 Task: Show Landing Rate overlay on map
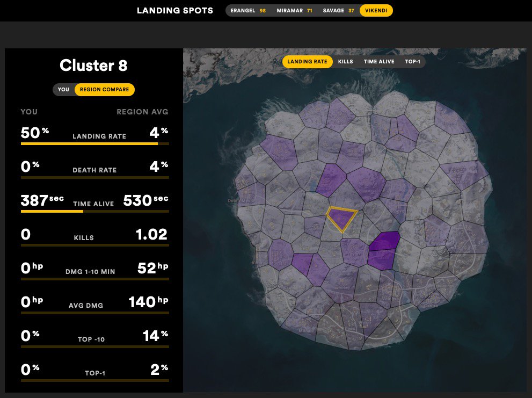point(307,62)
